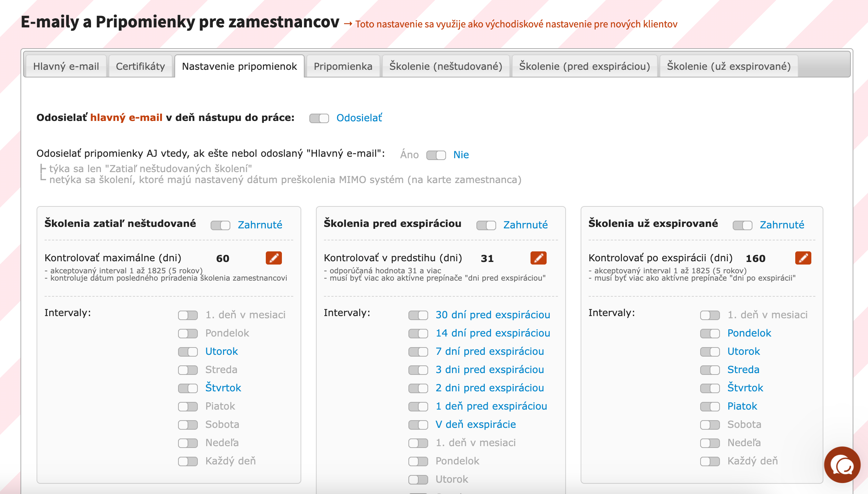Switch to the Certifikáty tab
The width and height of the screenshot is (868, 494).
[x=140, y=66]
